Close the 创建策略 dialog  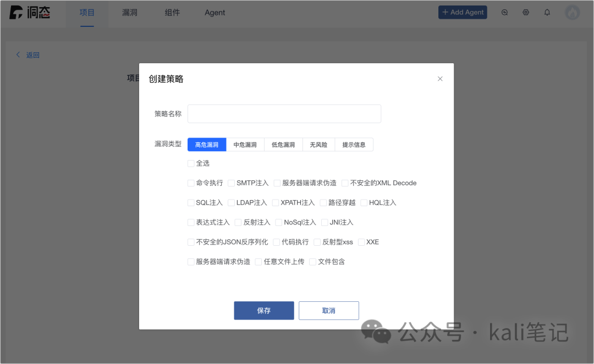pos(440,79)
